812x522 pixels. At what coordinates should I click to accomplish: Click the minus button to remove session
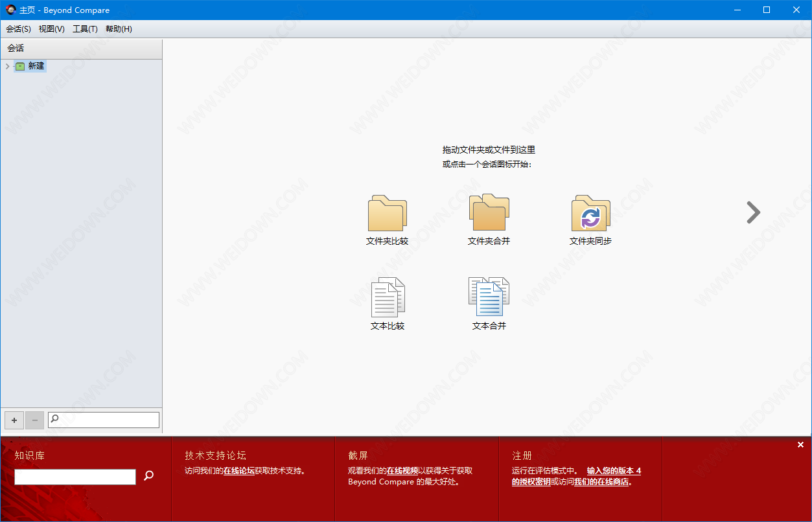click(35, 420)
